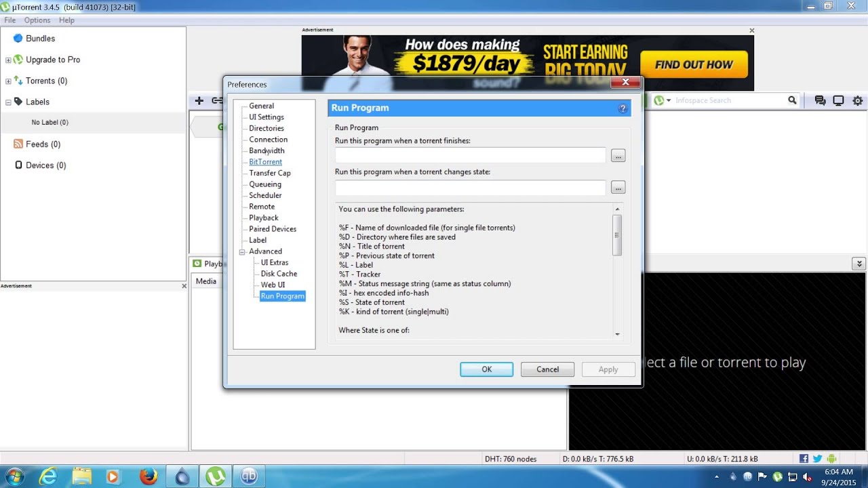This screenshot has height=488, width=868.
Task: Select Connection in Preferences tree
Action: (x=268, y=140)
